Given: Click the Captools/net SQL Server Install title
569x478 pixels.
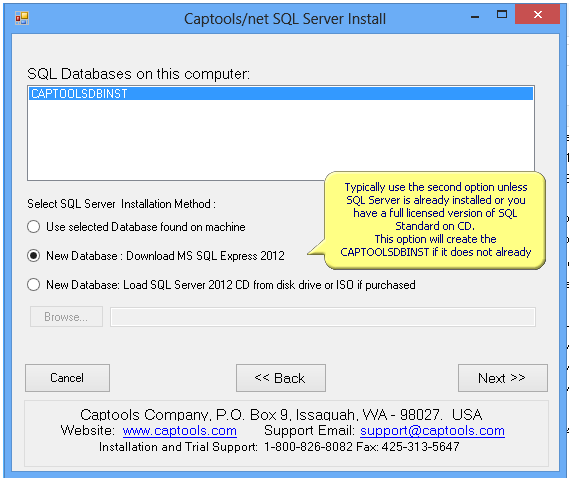Looking at the screenshot, I should 285,19.
